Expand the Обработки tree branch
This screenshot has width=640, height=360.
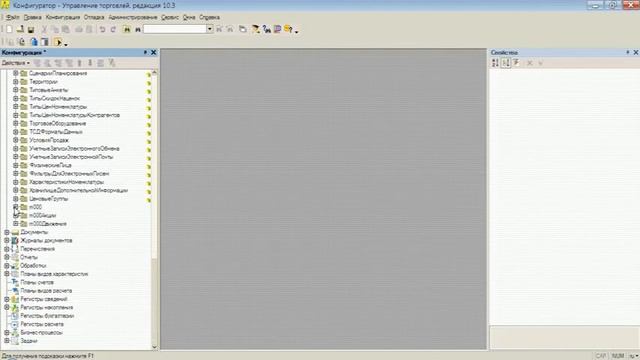pyautogui.click(x=7, y=265)
